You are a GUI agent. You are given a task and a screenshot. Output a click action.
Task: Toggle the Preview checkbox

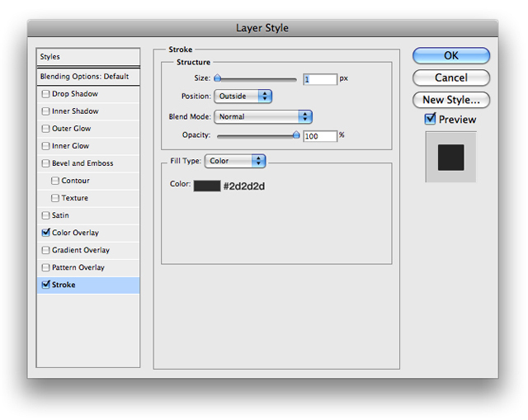point(430,119)
